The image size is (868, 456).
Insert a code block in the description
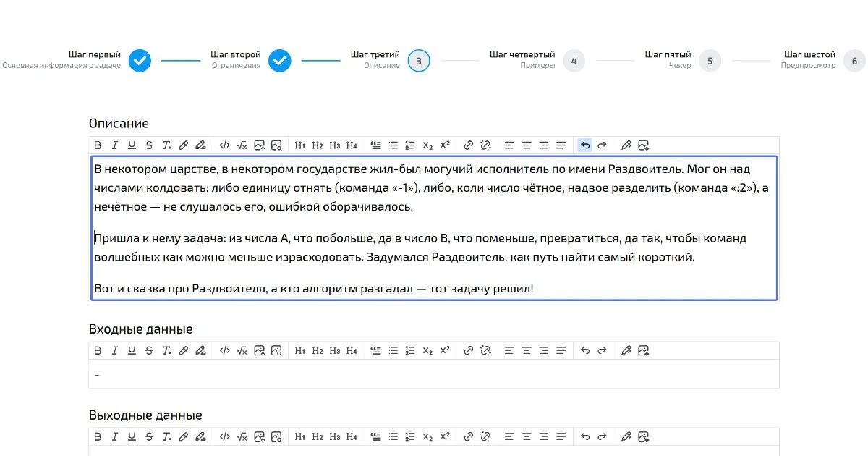(224, 145)
